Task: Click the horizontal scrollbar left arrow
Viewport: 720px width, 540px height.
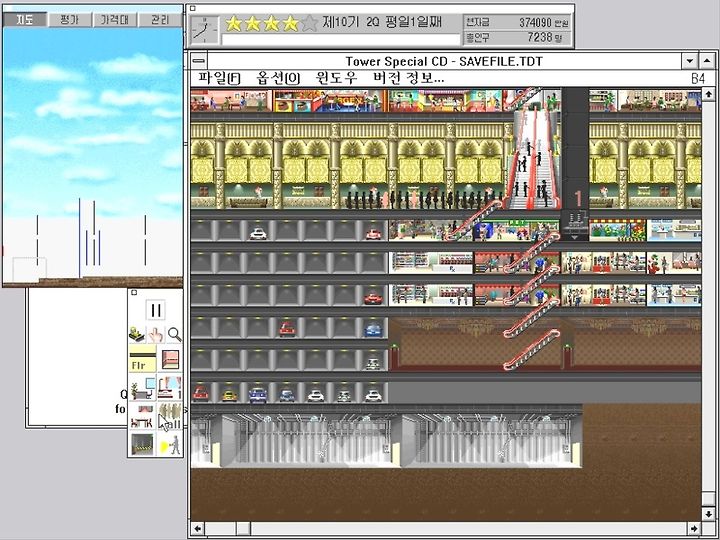Action: 197,528
